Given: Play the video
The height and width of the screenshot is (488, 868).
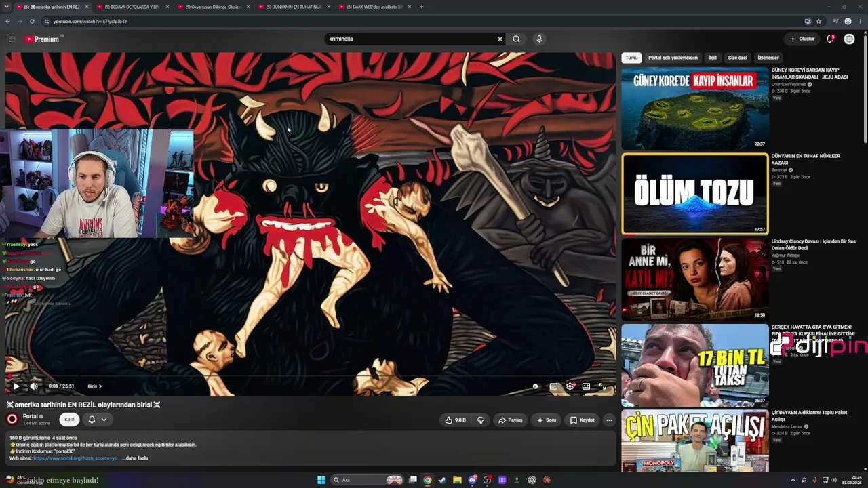Looking at the screenshot, I should 16,386.
